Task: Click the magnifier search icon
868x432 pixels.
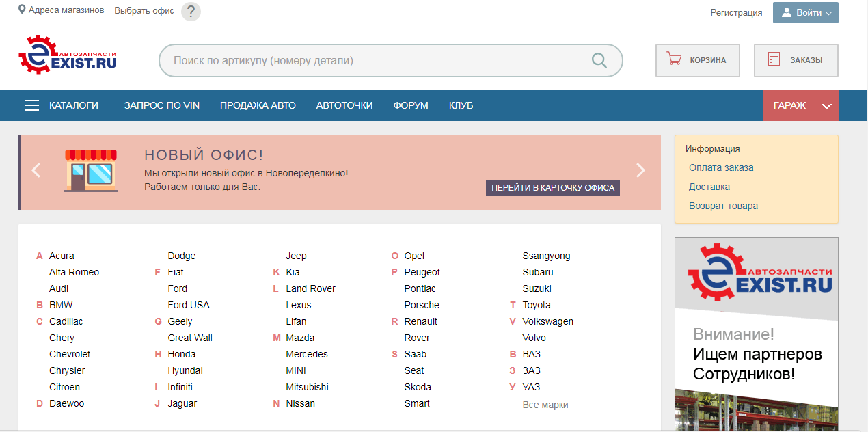Action: (599, 60)
